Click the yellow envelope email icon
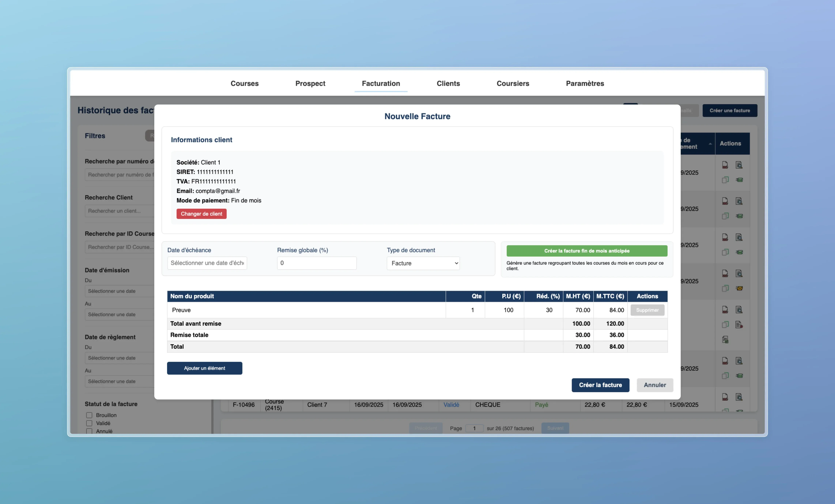The width and height of the screenshot is (835, 504). click(739, 288)
